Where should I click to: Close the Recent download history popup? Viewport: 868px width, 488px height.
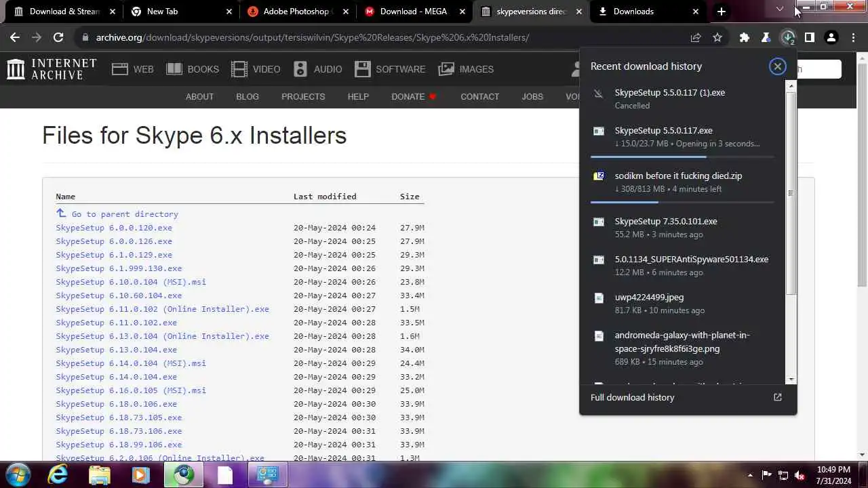(777, 66)
